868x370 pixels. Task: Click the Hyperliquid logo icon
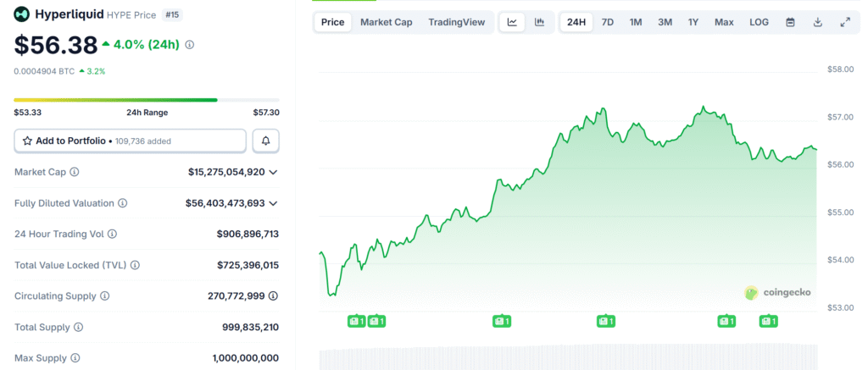pos(22,15)
